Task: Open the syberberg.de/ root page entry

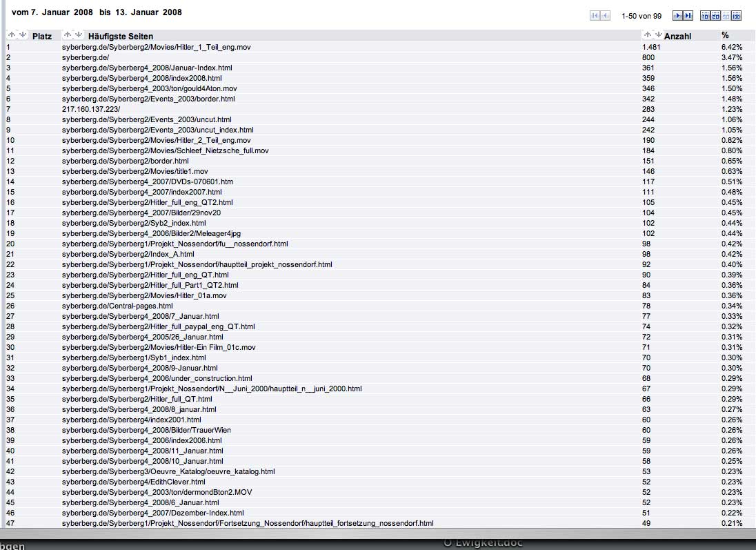Action: (x=85, y=57)
